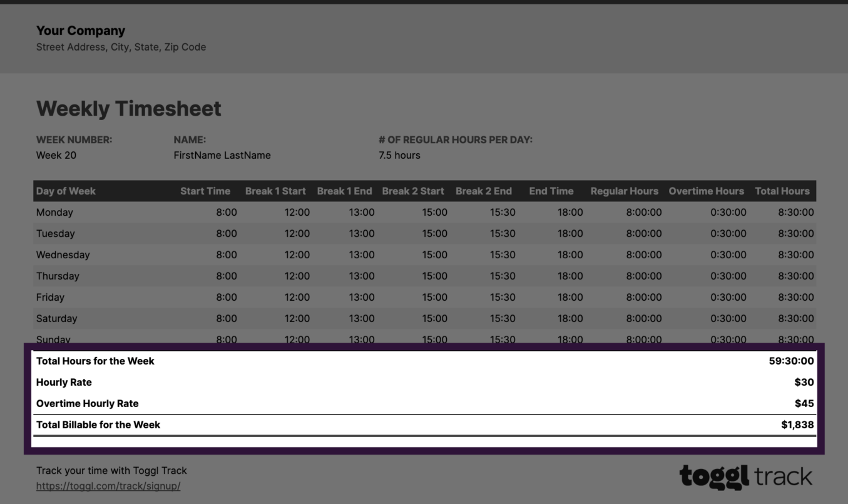This screenshot has height=504, width=848.
Task: Click the Monday row label
Action: point(55,212)
